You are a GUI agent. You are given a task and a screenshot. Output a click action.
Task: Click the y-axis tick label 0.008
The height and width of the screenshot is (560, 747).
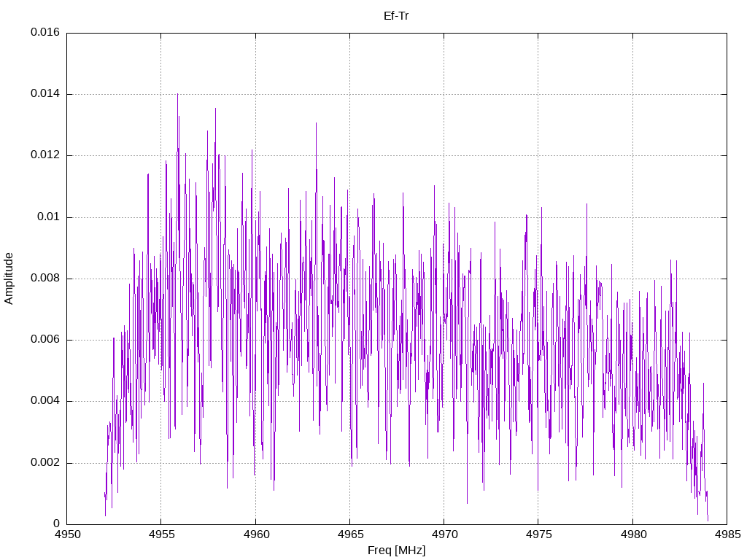pyautogui.click(x=45, y=279)
